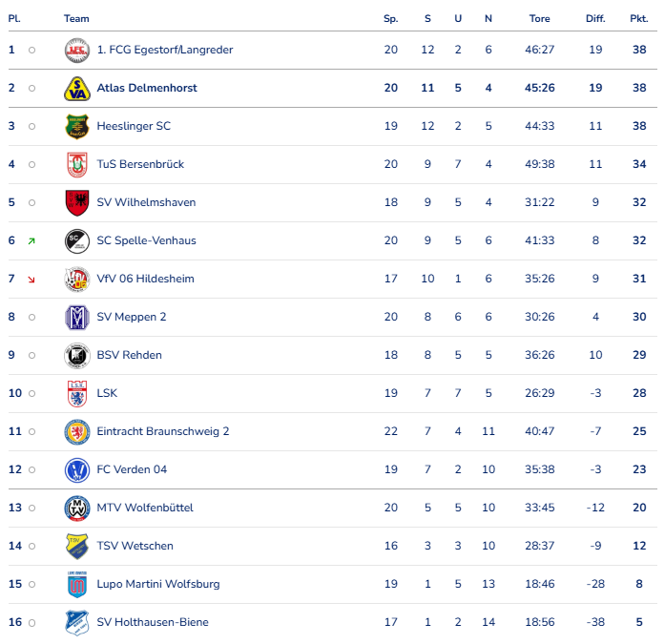The width and height of the screenshot is (665, 644).
Task: Click the Pkt. column header
Action: pos(638,18)
